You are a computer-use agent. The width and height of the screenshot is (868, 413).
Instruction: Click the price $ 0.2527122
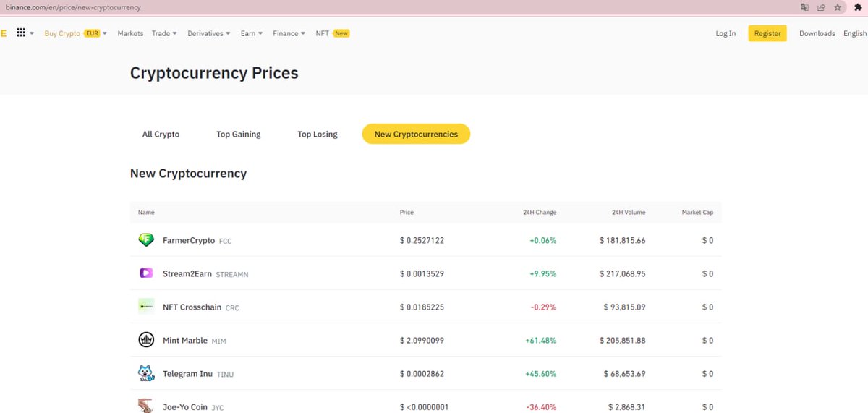[422, 240]
